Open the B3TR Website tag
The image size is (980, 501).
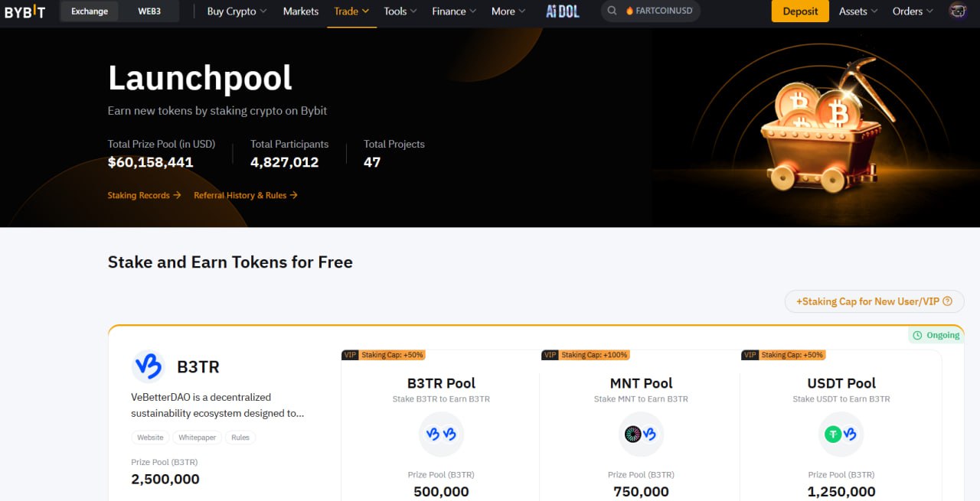coord(150,438)
